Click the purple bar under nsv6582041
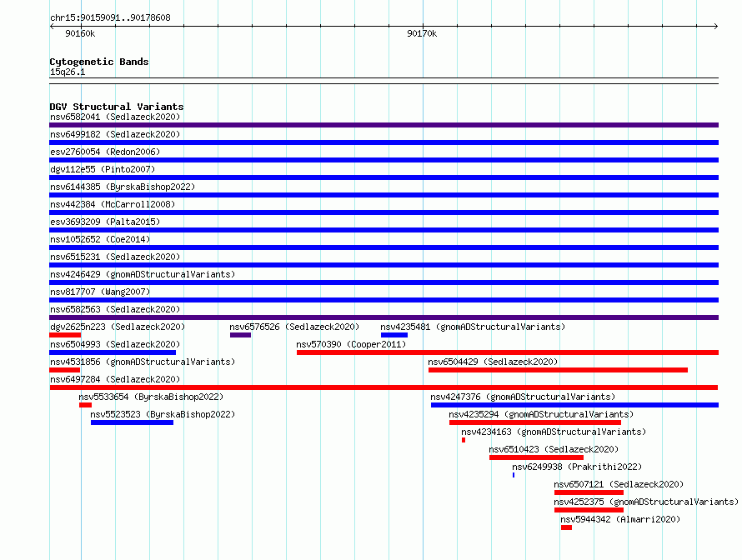This screenshot has width=742, height=560. (384, 125)
